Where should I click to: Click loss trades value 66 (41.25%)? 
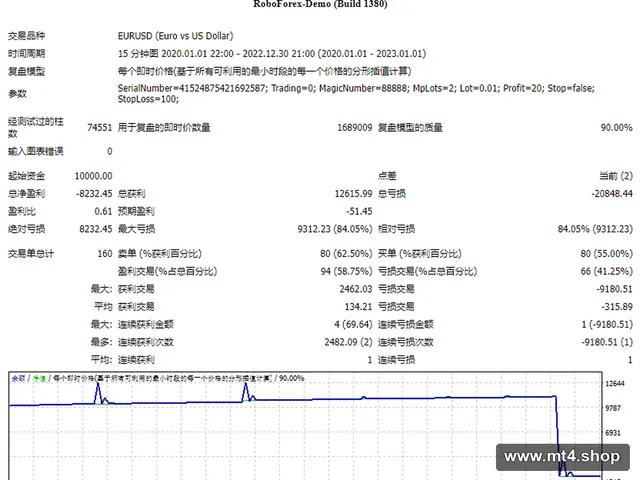click(x=607, y=271)
